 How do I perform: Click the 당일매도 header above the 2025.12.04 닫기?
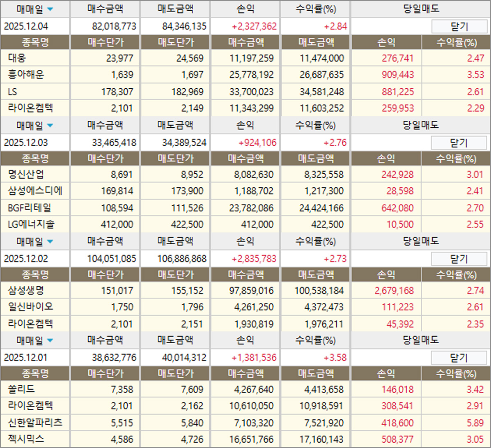click(421, 9)
